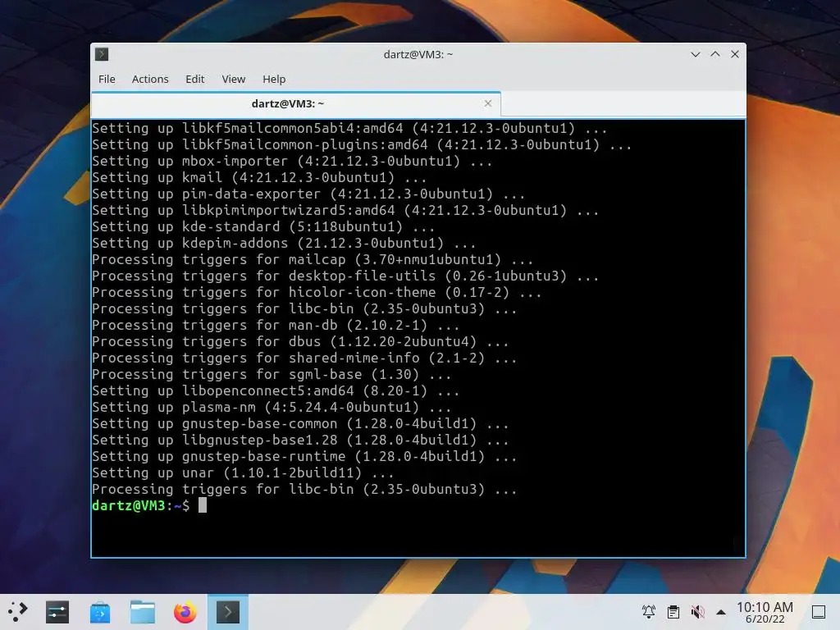Close the terminal window
Image resolution: width=840 pixels, height=630 pixels.
pos(735,54)
